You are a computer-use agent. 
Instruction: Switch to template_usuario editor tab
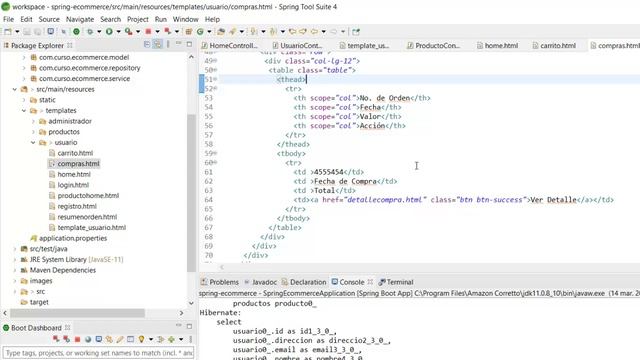(364, 46)
